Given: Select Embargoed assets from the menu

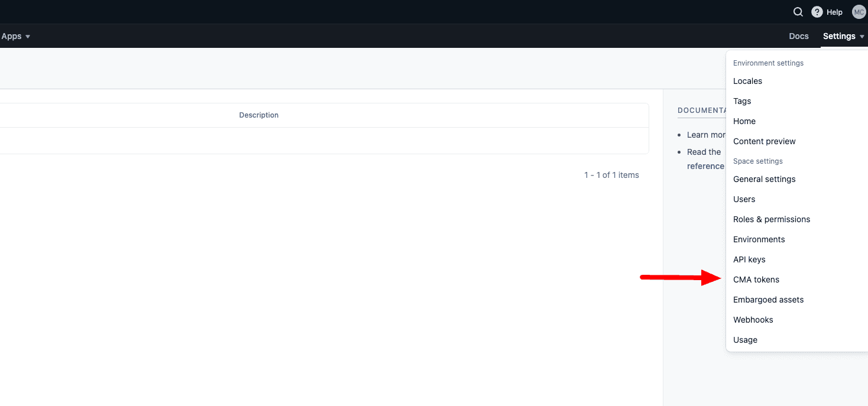Looking at the screenshot, I should click(x=768, y=299).
